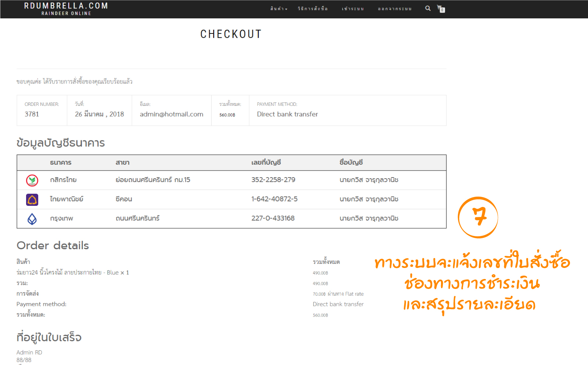Click the เลขที่บัญชี column header
The height and width of the screenshot is (365, 588).
point(266,162)
